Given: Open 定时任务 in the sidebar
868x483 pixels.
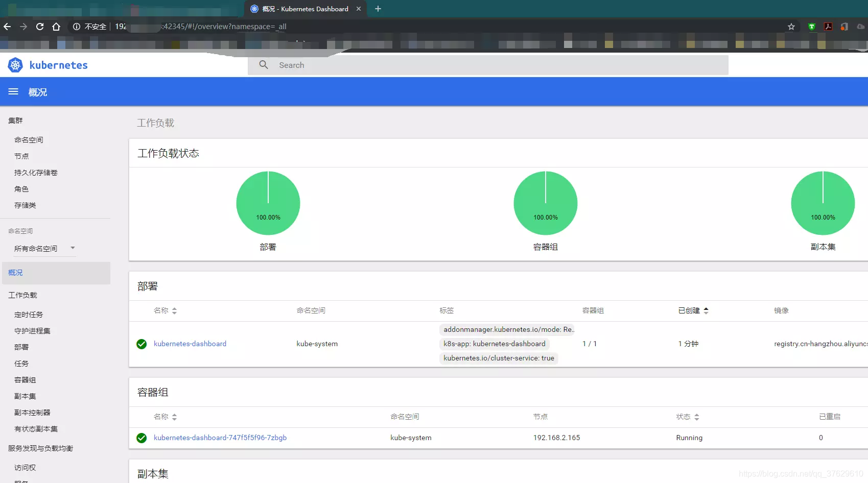Looking at the screenshot, I should point(29,315).
